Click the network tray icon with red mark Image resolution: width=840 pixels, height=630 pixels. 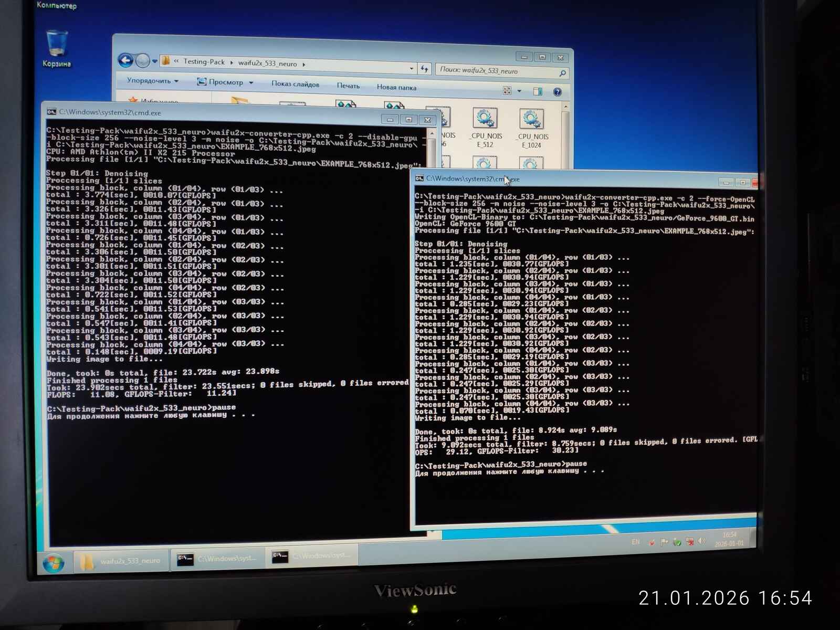689,542
